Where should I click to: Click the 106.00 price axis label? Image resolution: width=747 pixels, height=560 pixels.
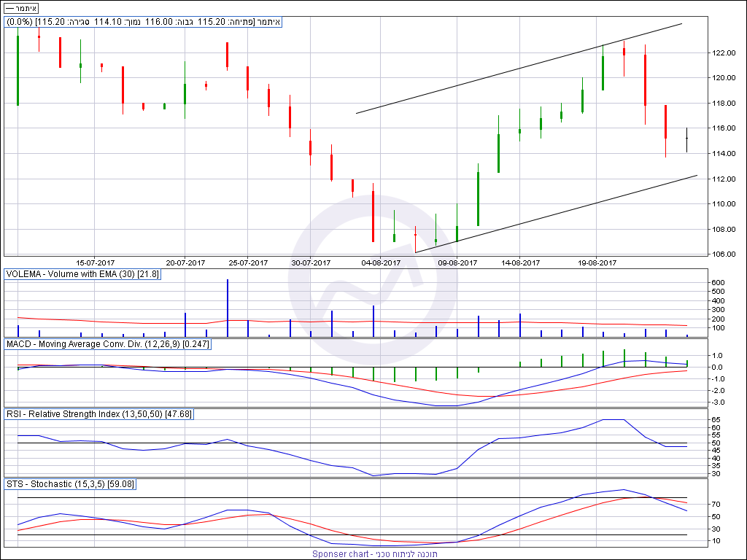coord(724,254)
